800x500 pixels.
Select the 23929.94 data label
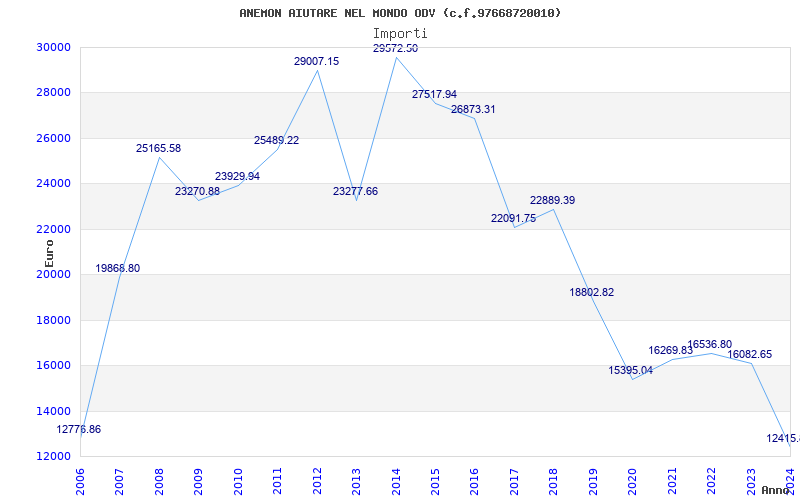(237, 176)
